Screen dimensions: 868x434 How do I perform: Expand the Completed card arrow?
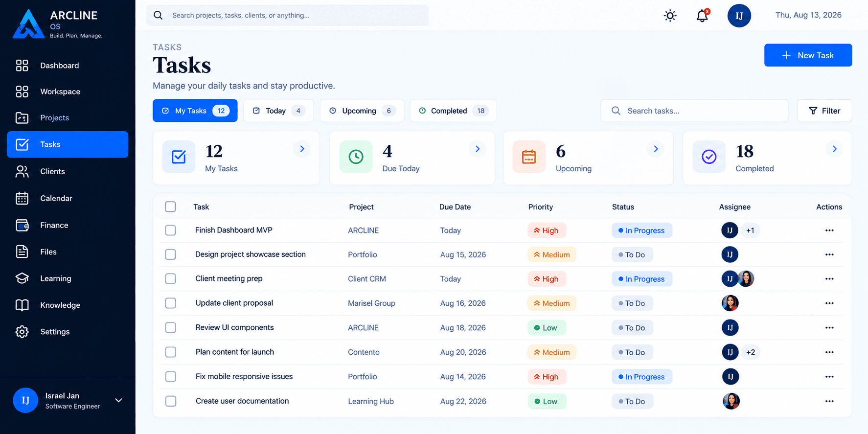point(834,149)
